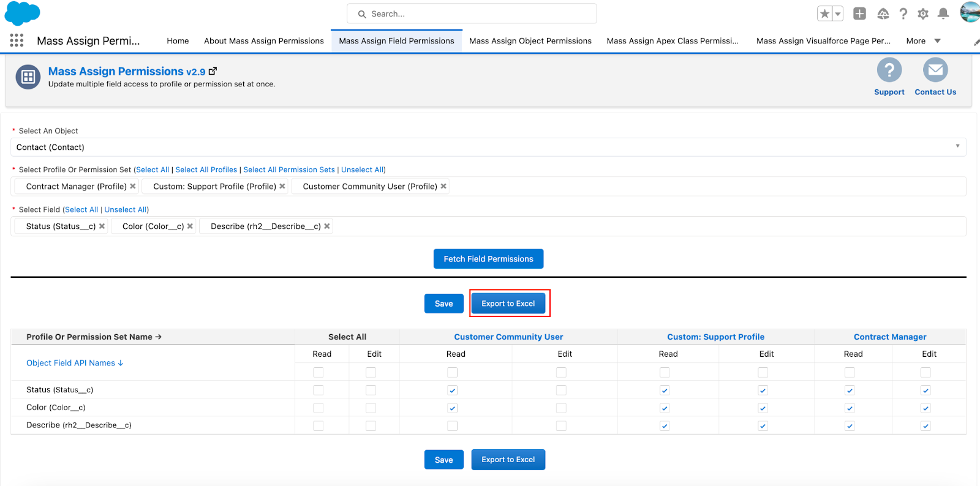Screen dimensions: 980x486
Task: Open user profile avatar
Action: [x=970, y=12]
